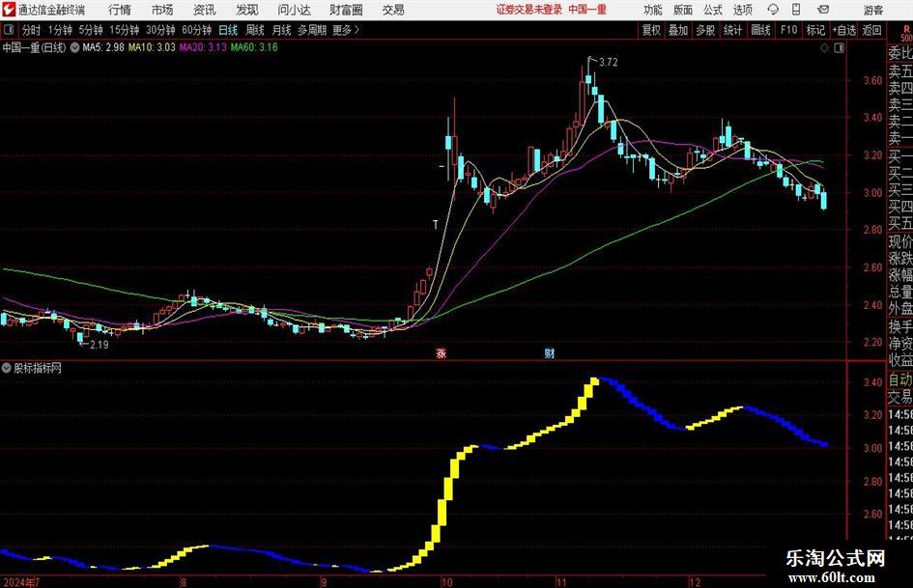Click the MA10: 3.03 indicator label
913x588 pixels.
pos(152,47)
